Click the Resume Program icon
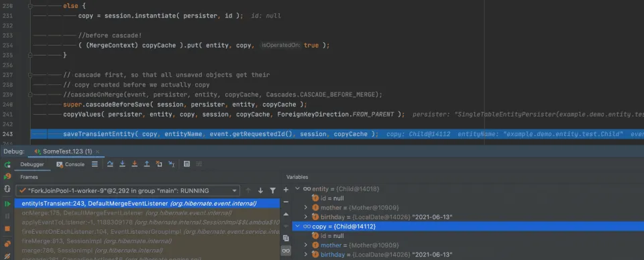The height and width of the screenshot is (260, 644). point(7,204)
